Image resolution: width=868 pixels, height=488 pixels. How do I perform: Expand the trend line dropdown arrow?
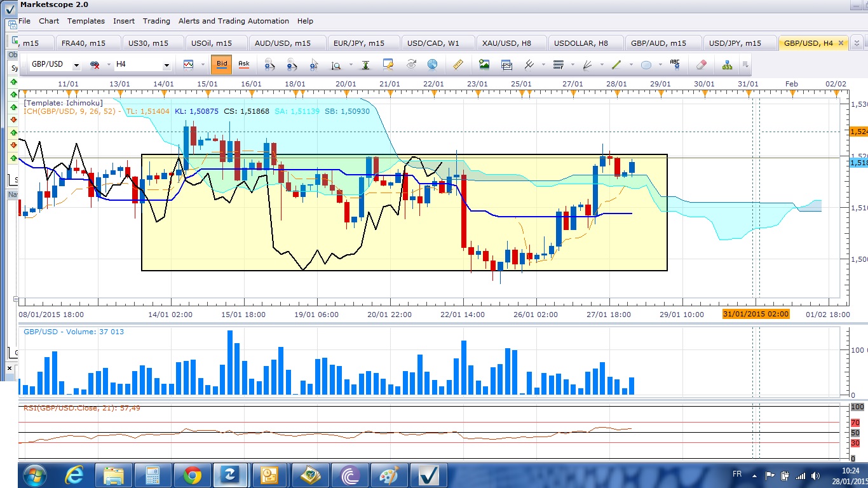pos(630,65)
